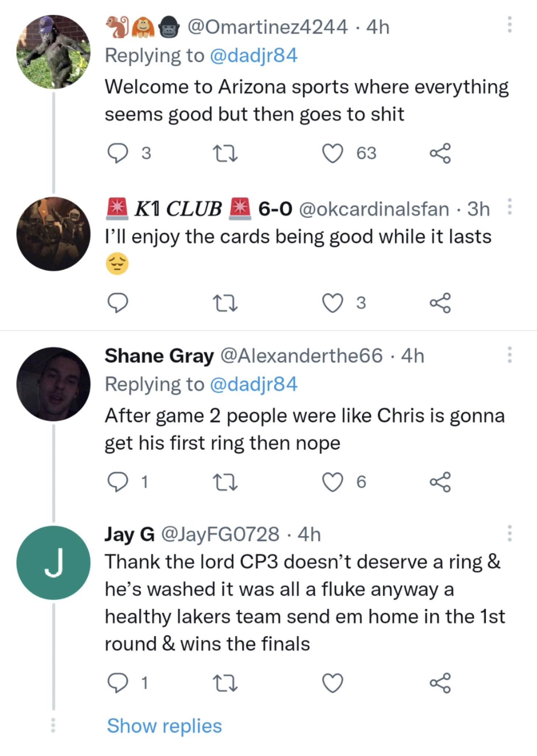
Task: Like Shane Gray's tweet
Action: pos(333,482)
